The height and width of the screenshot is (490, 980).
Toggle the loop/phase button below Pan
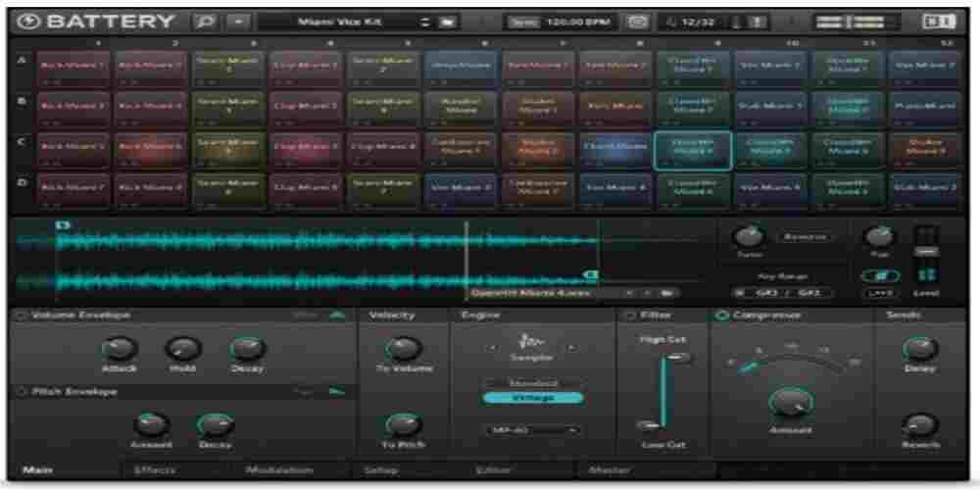(880, 275)
